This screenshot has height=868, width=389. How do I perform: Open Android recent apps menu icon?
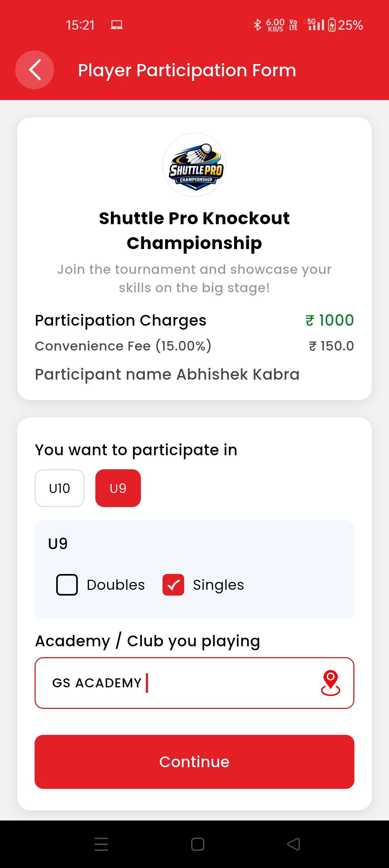pos(101,844)
